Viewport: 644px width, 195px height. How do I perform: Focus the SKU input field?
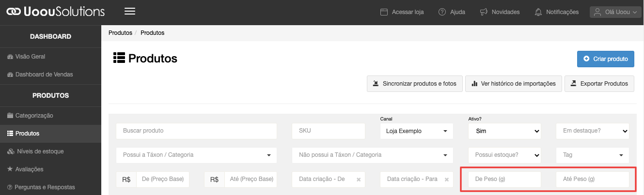click(x=328, y=131)
